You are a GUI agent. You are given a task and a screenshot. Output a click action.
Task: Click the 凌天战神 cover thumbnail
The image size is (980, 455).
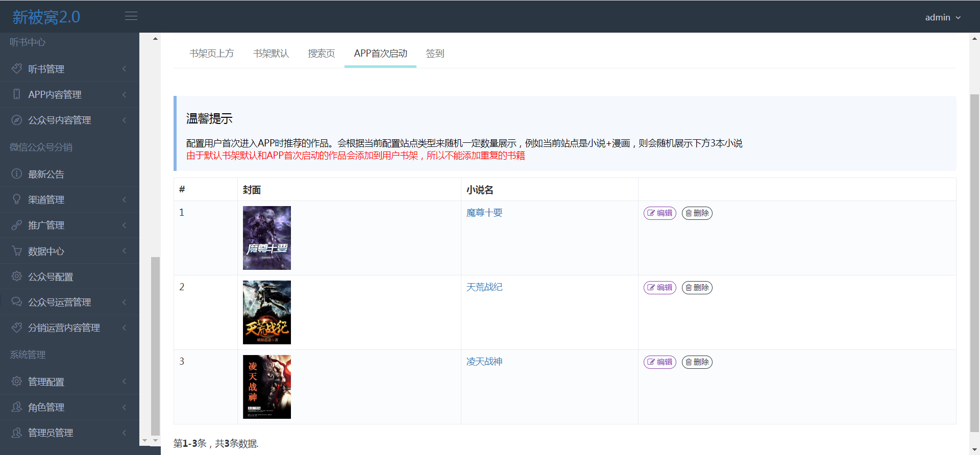click(266, 387)
